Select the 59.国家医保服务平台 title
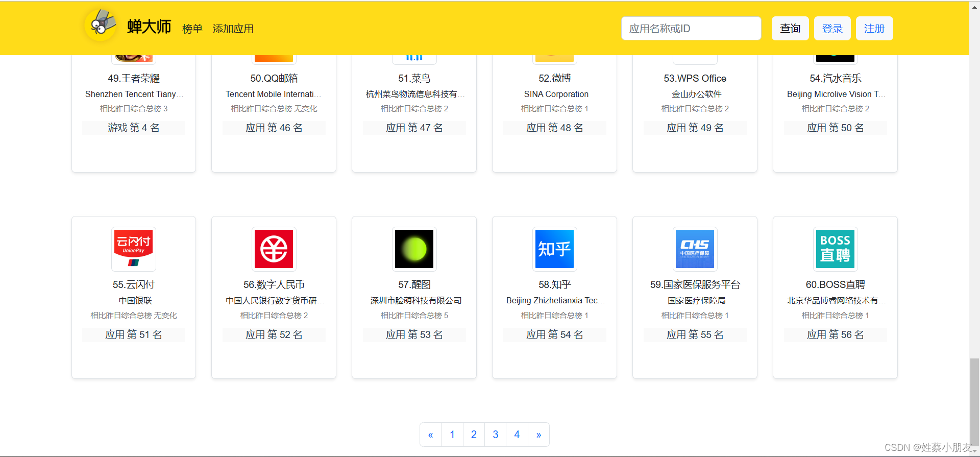The width and height of the screenshot is (980, 457). coord(695,284)
